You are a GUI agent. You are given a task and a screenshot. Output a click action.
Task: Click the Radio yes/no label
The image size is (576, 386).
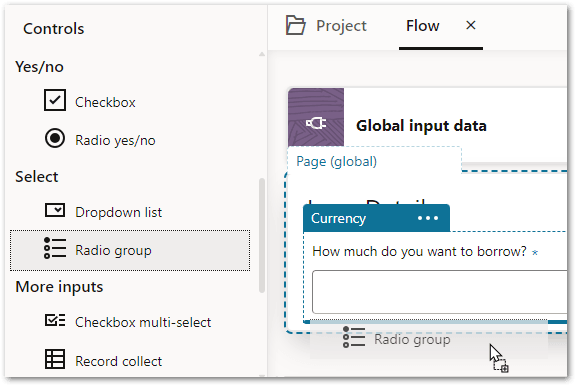tap(115, 140)
